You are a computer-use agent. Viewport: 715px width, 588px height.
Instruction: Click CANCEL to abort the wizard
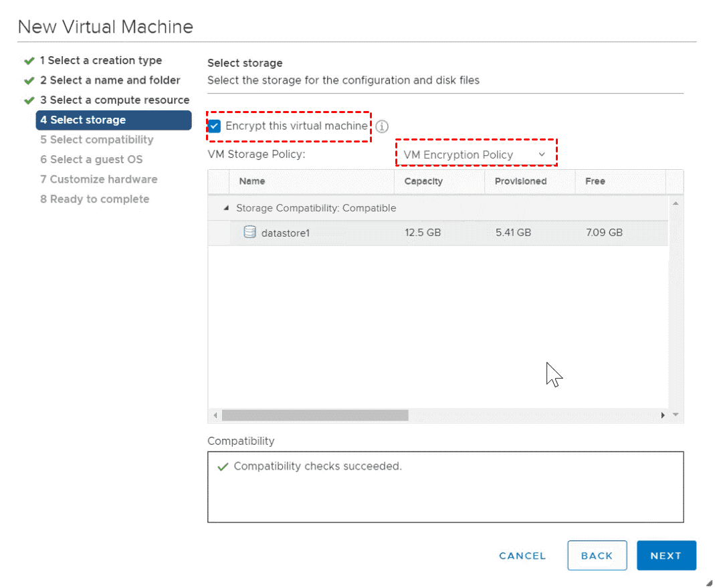(x=522, y=556)
